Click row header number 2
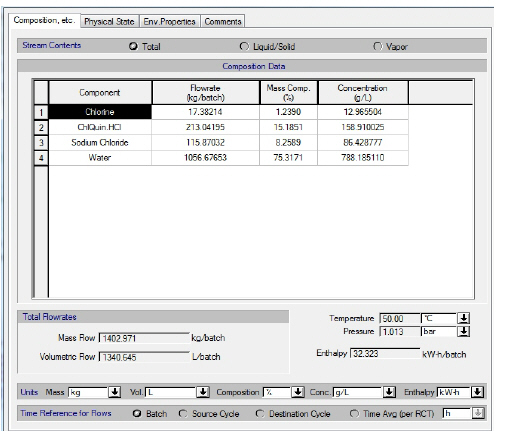The image size is (506, 435). pyautogui.click(x=41, y=127)
